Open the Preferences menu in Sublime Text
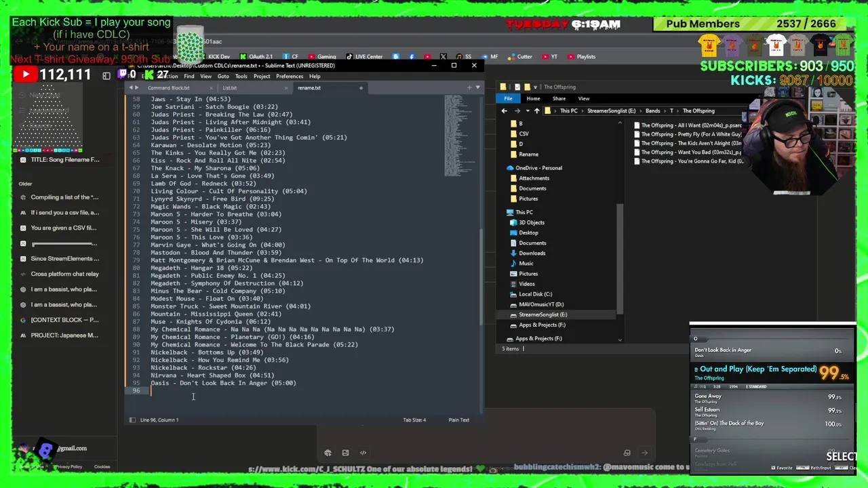This screenshot has height=488, width=868. click(x=290, y=76)
